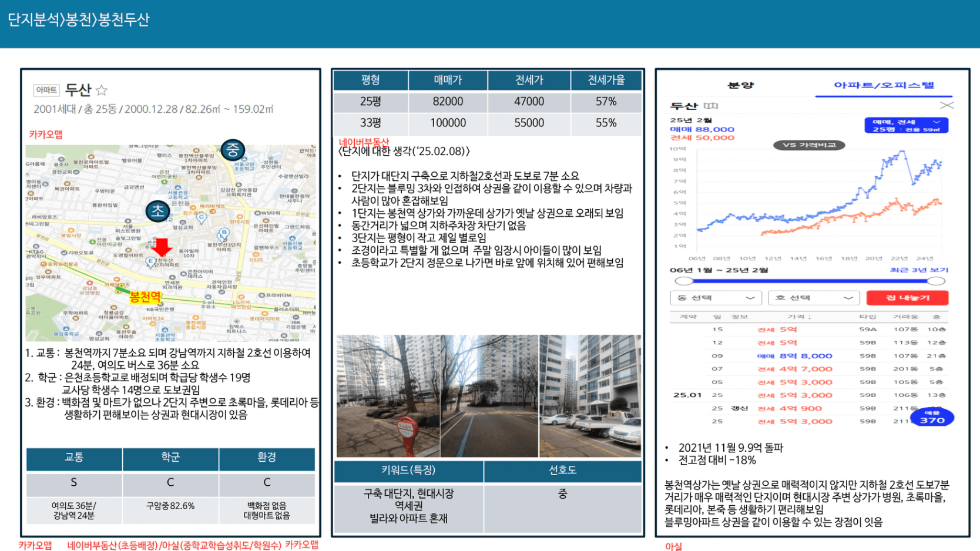Click the 47000 전세가 cell
Screen dimensions: 980x551
[x=529, y=102]
